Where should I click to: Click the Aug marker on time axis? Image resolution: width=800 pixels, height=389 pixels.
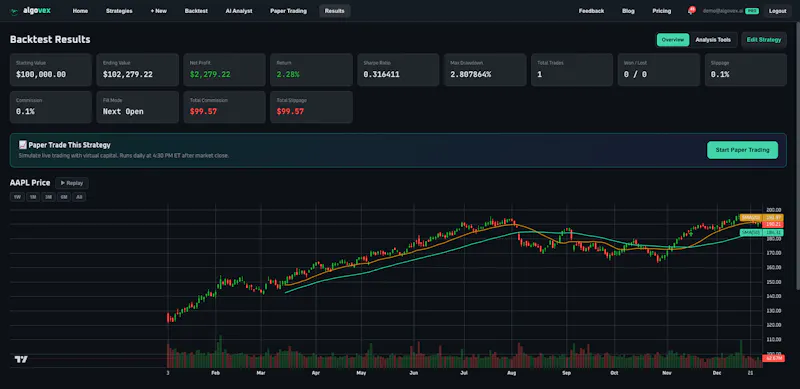point(511,373)
